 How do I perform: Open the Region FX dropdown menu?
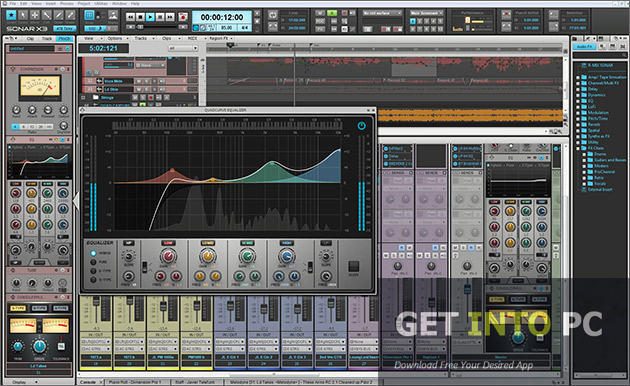coord(221,38)
